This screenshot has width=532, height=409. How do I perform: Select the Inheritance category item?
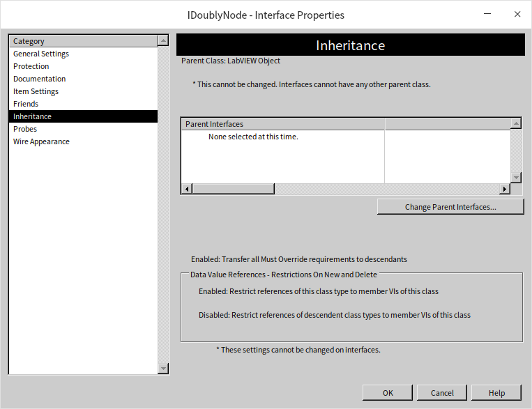coord(33,116)
